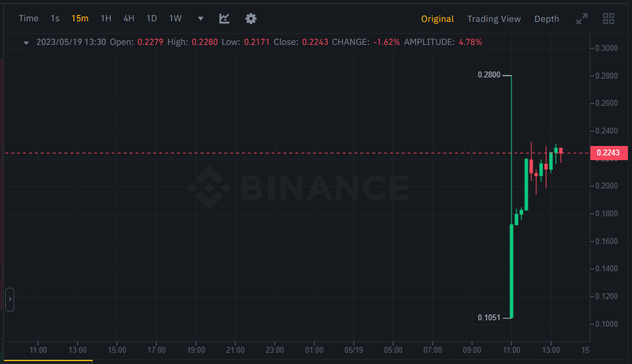Select the Time interval option
Screen dimensions: 632x364
28,18
